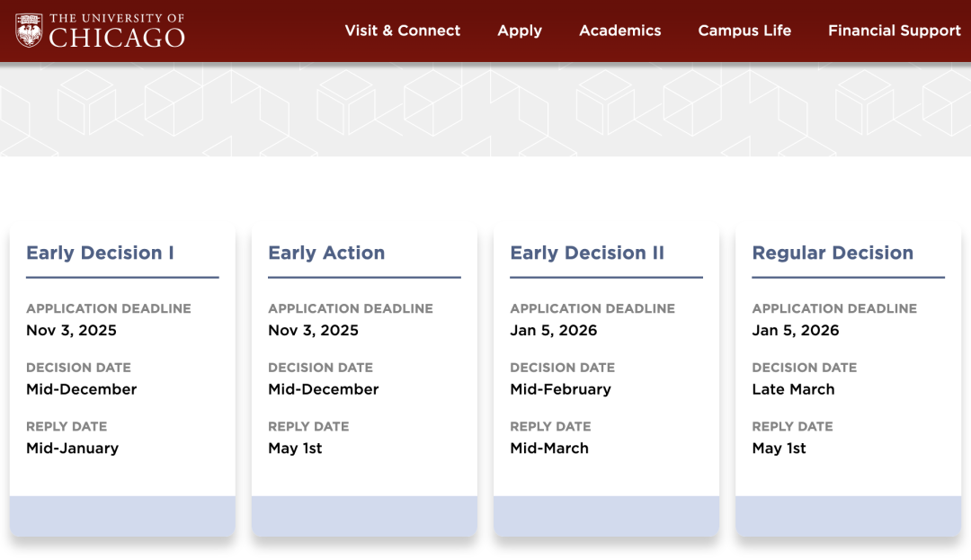Click the Mid-March reply date
The image size is (971, 560).
[549, 448]
